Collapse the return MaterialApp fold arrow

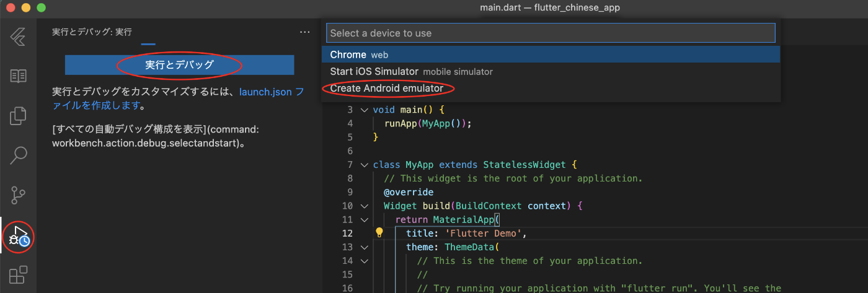(x=364, y=219)
